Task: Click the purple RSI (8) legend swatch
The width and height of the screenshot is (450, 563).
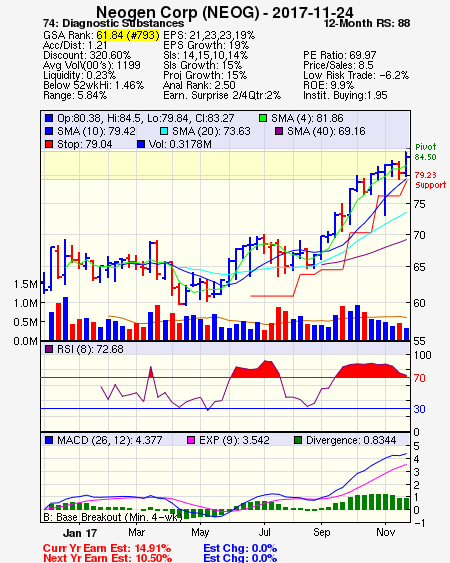Action: [49, 349]
